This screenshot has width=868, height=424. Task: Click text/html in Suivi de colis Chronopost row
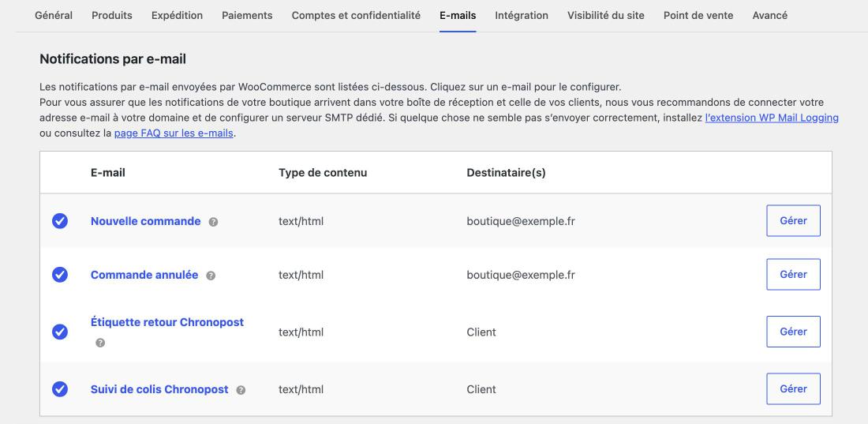[301, 389]
